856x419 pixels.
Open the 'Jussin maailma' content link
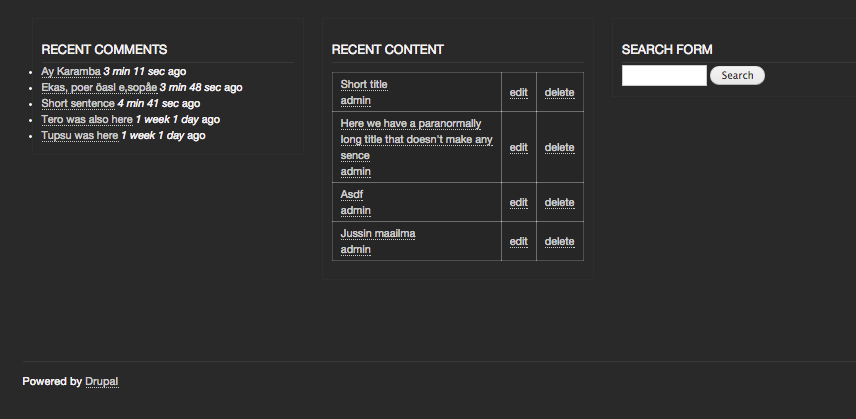[x=378, y=234]
